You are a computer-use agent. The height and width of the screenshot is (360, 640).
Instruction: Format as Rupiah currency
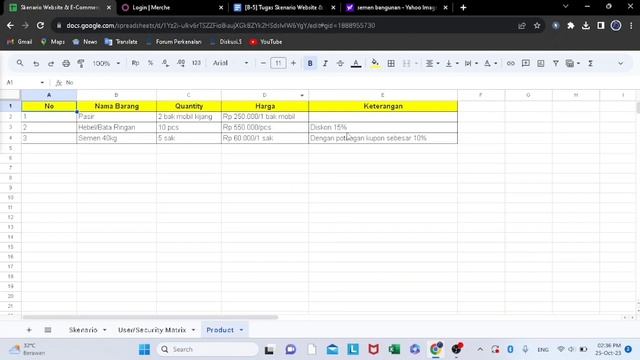[135, 63]
